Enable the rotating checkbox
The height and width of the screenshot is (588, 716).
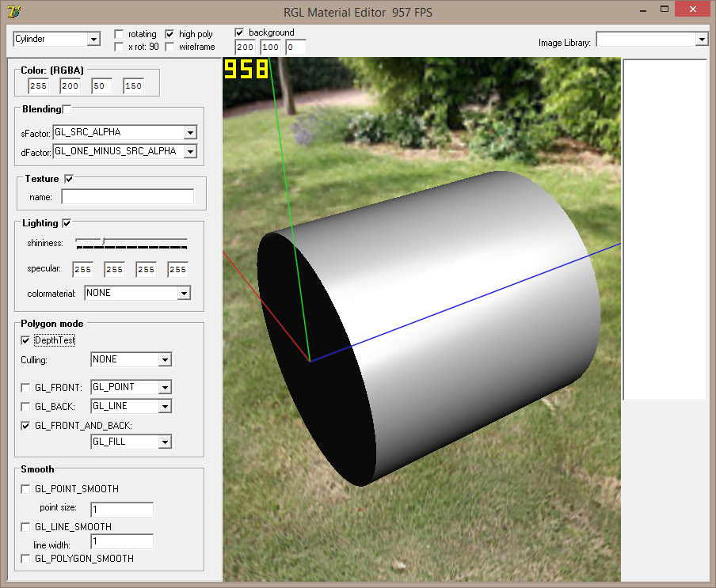(119, 35)
